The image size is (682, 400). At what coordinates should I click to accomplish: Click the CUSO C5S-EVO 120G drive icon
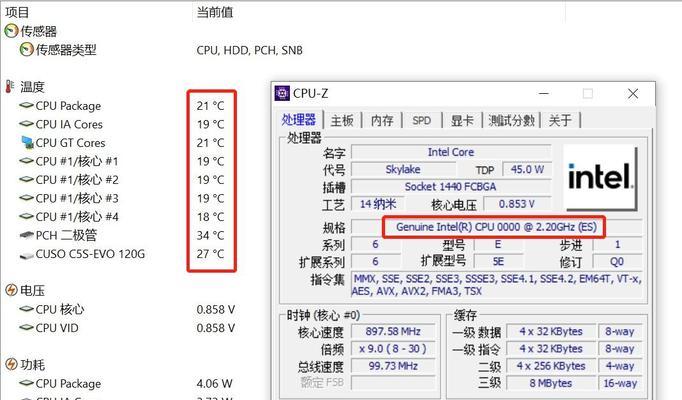(27, 255)
